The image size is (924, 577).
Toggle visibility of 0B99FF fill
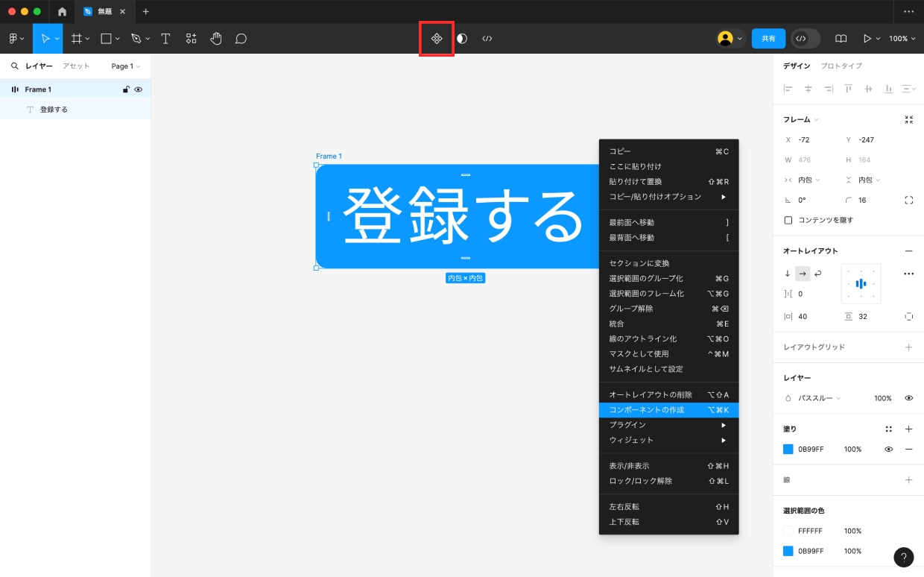pyautogui.click(x=888, y=450)
